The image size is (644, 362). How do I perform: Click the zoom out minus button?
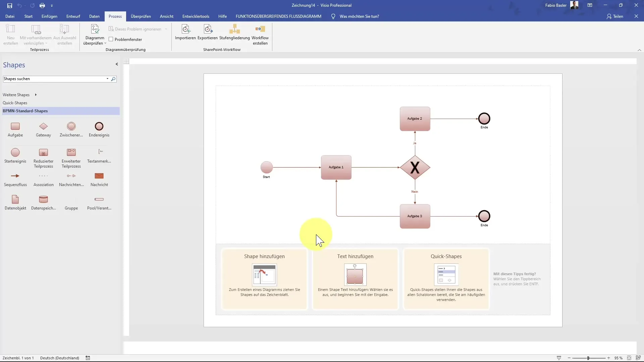[569, 358]
